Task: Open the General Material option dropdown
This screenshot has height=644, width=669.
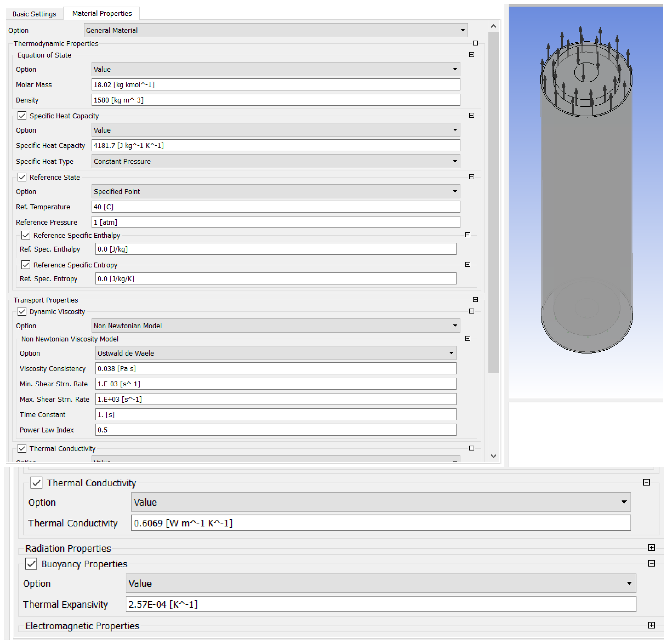Action: click(463, 30)
